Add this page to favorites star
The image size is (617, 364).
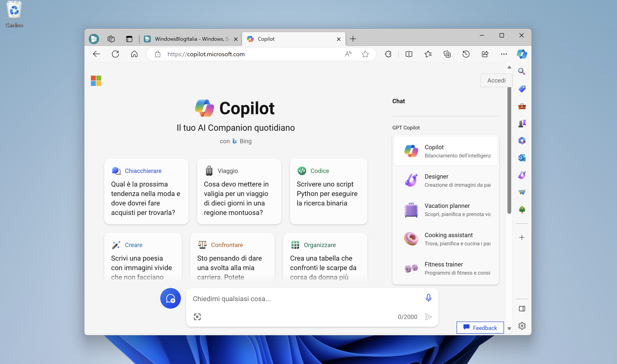click(x=365, y=54)
